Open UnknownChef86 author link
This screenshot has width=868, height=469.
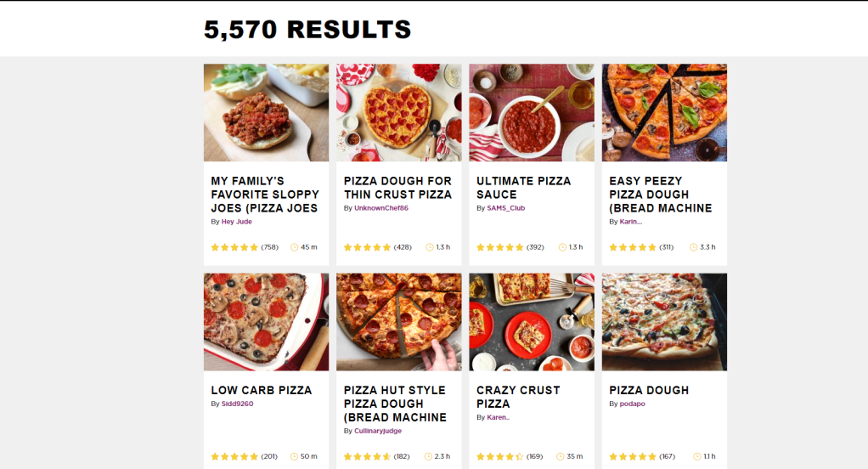(381, 208)
